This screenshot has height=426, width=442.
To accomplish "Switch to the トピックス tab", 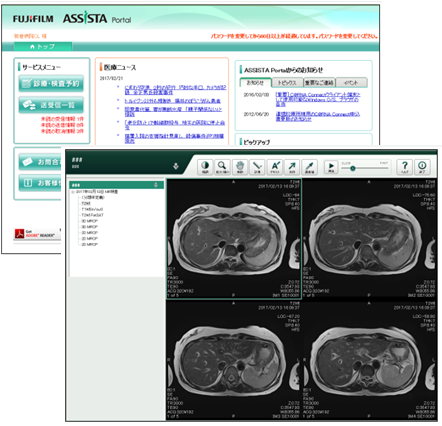I will 287,82.
